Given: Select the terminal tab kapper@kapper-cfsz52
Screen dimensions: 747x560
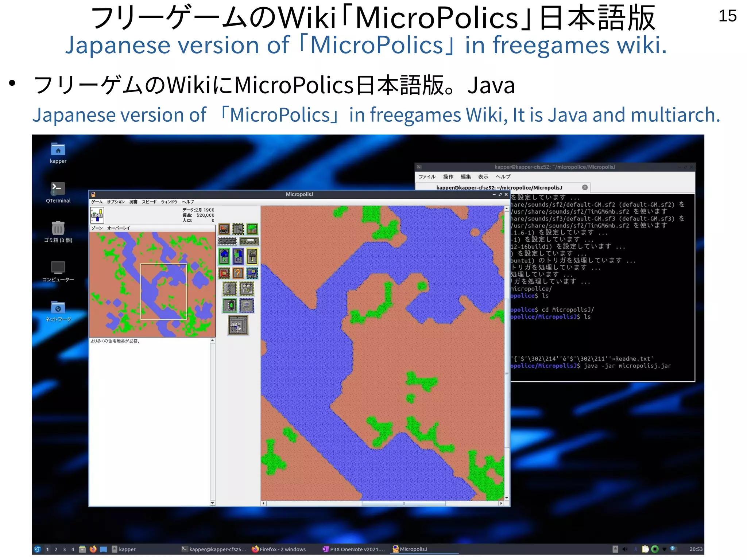Looking at the screenshot, I should point(502,187).
